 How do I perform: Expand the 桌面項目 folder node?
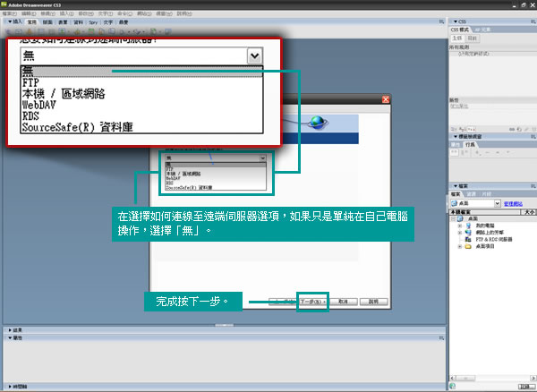pos(460,246)
